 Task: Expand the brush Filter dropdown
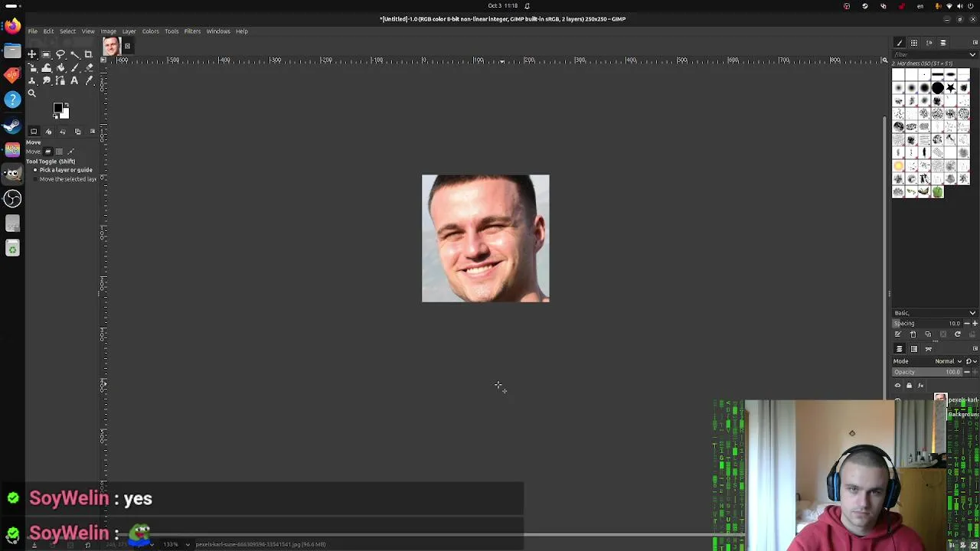(x=972, y=54)
